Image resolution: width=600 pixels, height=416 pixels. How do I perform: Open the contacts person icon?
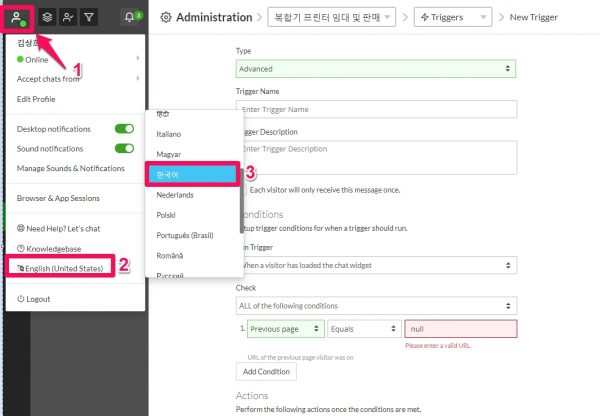[68, 17]
